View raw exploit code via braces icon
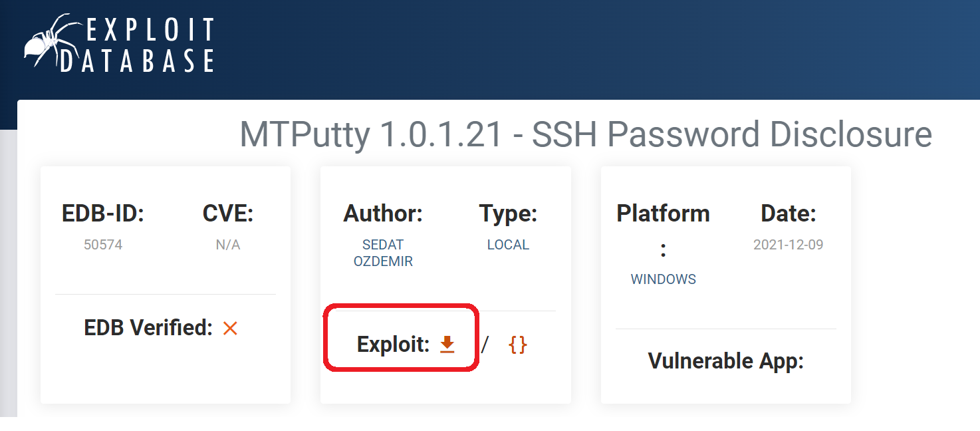The width and height of the screenshot is (980, 431). [x=517, y=344]
